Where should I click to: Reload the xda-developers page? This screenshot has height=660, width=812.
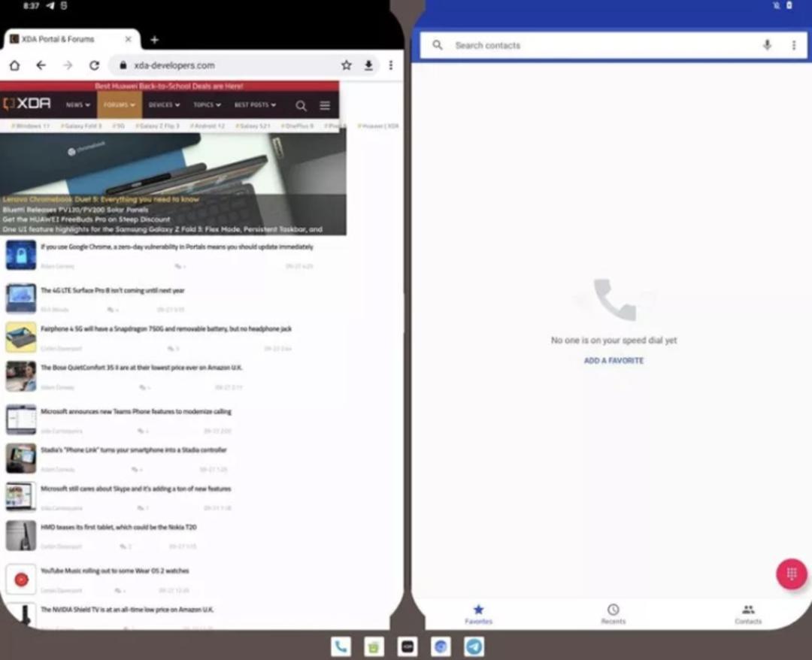[x=94, y=65]
